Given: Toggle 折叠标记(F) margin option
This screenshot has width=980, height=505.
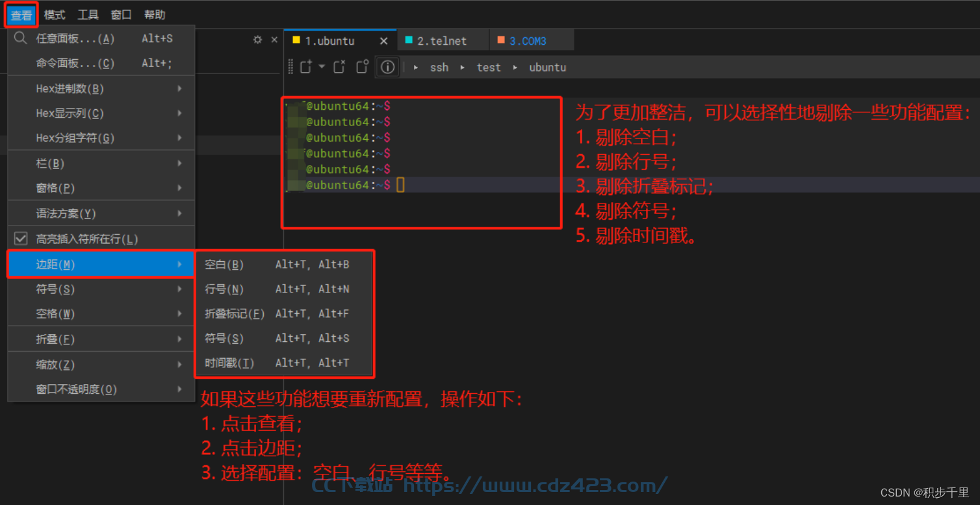Looking at the screenshot, I should (284, 313).
